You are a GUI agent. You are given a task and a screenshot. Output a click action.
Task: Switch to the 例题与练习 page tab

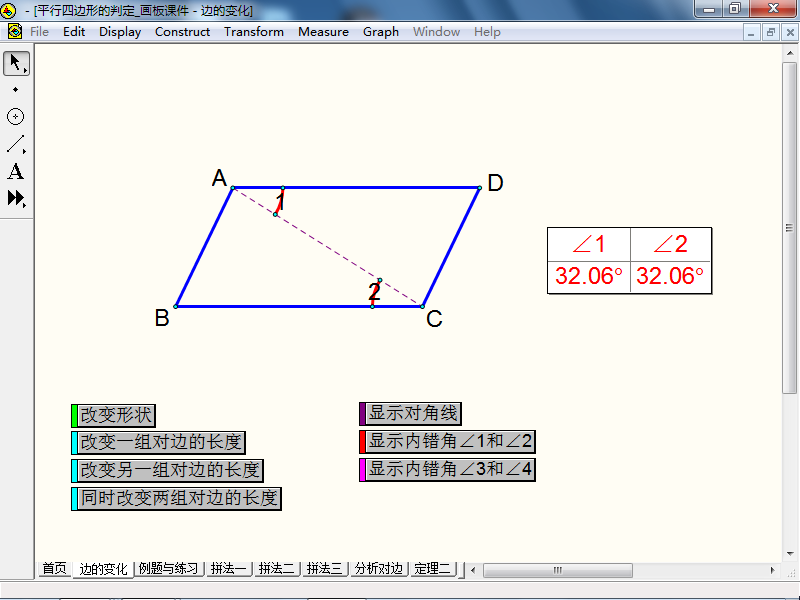pyautogui.click(x=168, y=568)
